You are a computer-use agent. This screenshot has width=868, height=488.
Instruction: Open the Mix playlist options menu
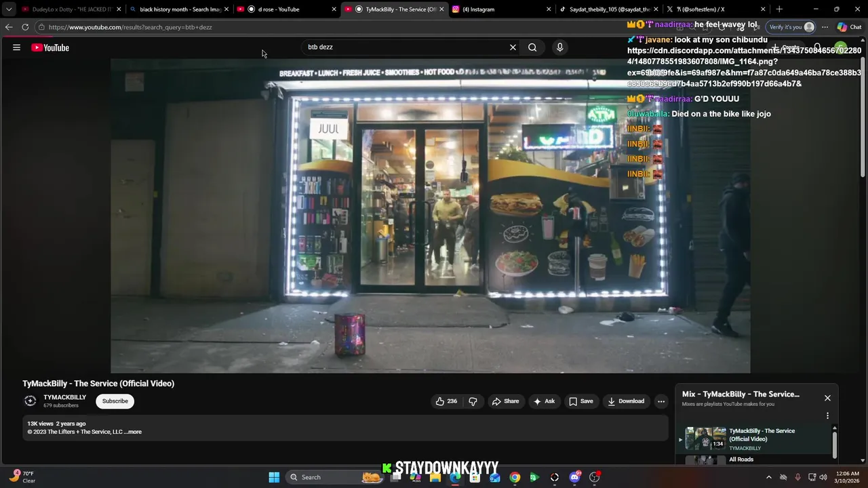click(827, 415)
